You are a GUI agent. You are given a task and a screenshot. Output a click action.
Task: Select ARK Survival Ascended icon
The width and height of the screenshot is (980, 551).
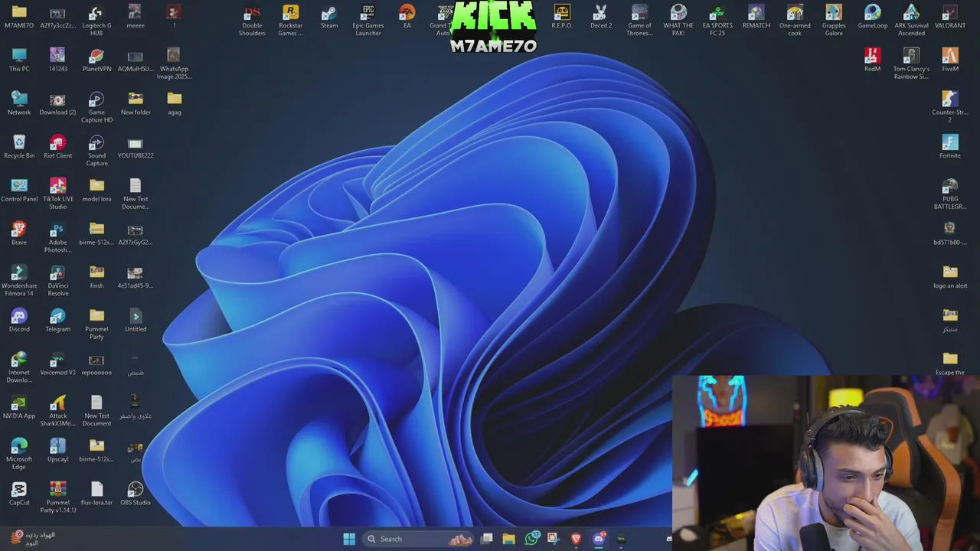point(911,21)
